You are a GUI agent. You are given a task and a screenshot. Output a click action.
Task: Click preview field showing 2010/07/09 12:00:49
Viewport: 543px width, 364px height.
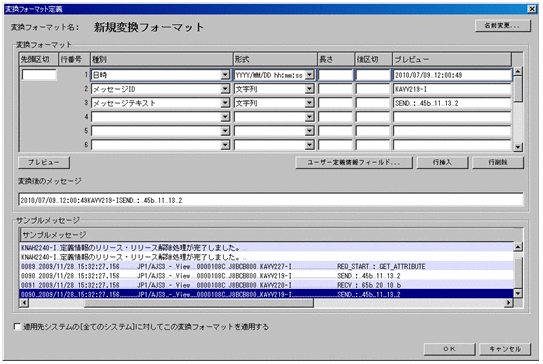click(x=452, y=75)
